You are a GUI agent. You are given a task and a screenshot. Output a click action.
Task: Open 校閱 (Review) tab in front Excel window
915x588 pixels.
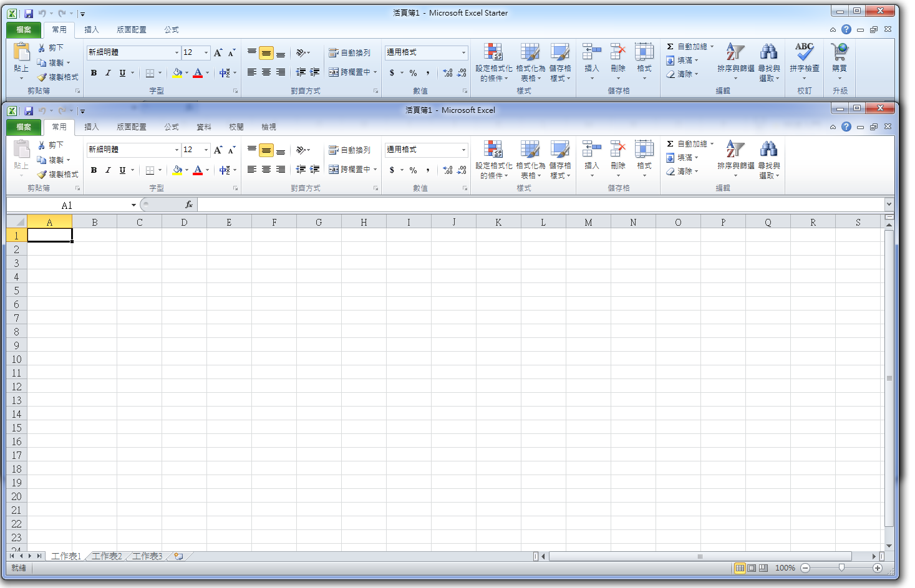(236, 127)
